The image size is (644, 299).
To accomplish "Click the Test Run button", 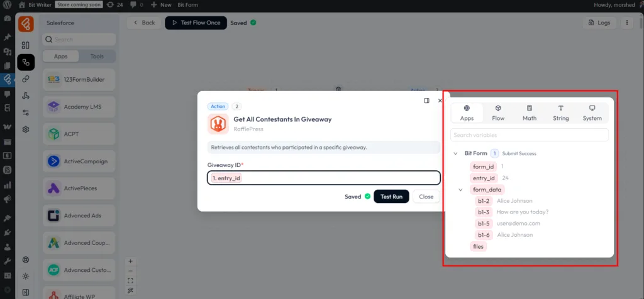I will tap(391, 197).
